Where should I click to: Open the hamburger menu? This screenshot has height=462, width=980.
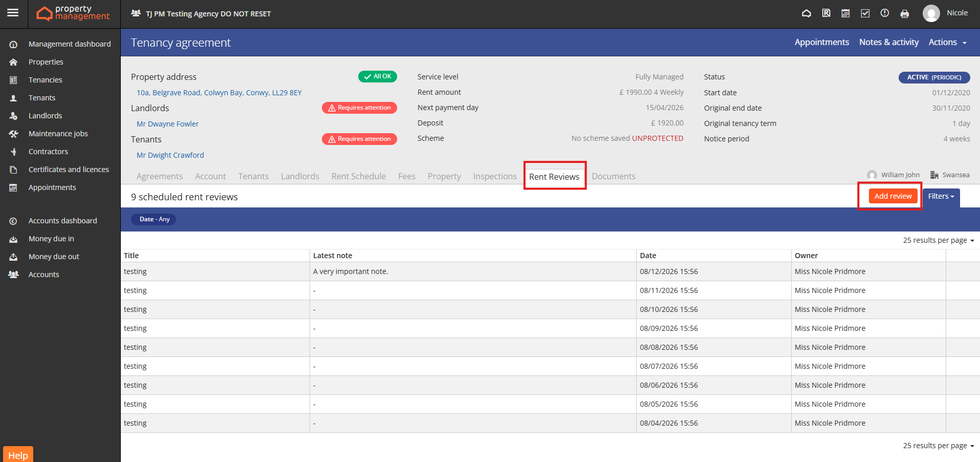pos(13,13)
